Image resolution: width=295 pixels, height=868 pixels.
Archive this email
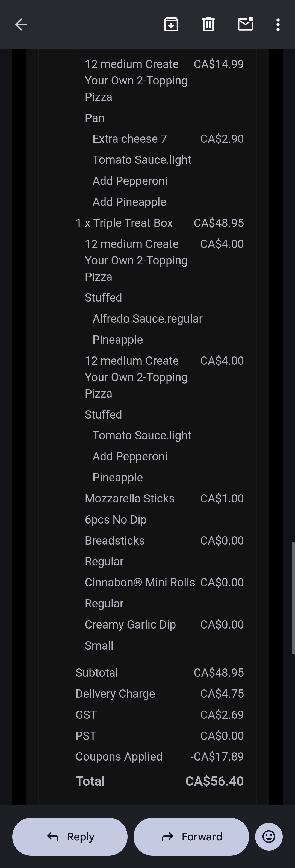tap(171, 25)
